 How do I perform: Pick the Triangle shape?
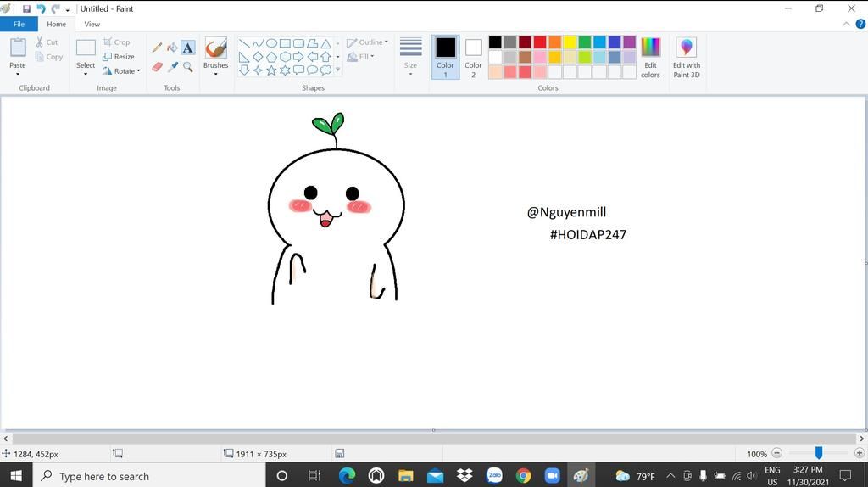pyautogui.click(x=326, y=43)
